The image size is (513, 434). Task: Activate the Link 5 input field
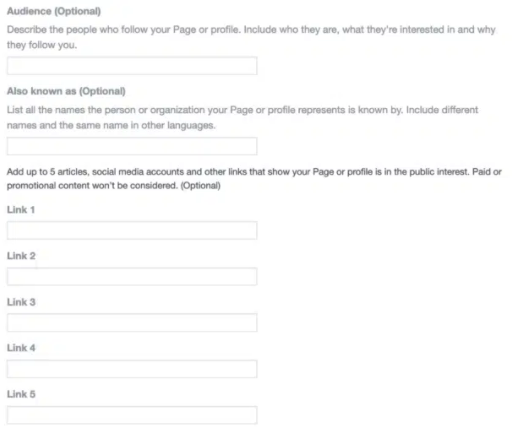click(x=132, y=415)
